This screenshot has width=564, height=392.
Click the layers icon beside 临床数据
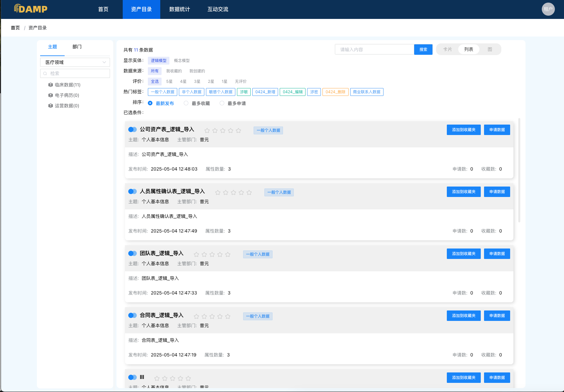point(51,84)
